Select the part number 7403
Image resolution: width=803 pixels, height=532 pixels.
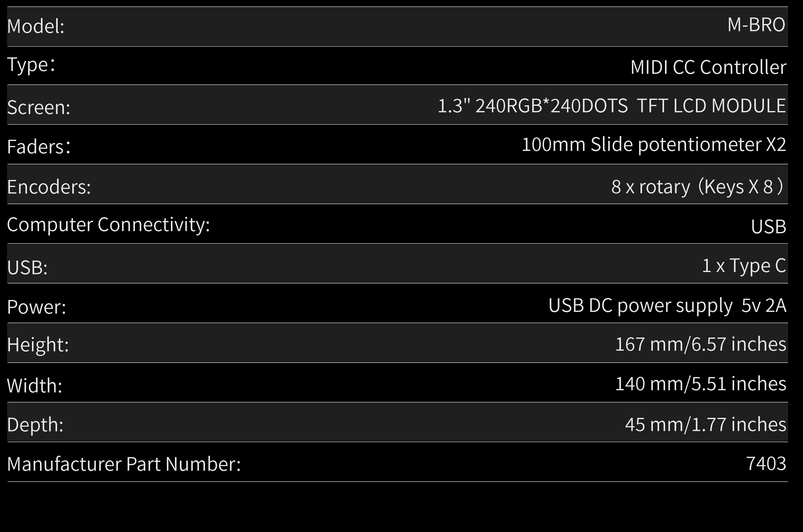766,463
